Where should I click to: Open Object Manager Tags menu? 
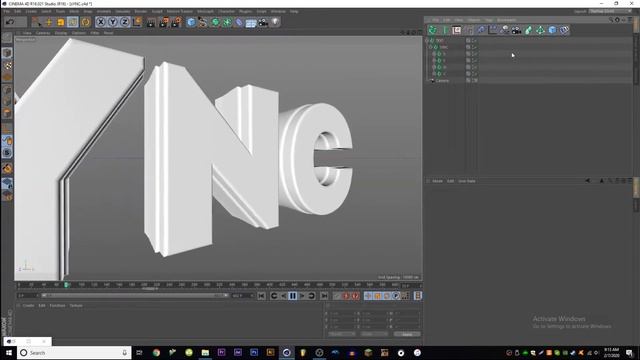point(489,20)
